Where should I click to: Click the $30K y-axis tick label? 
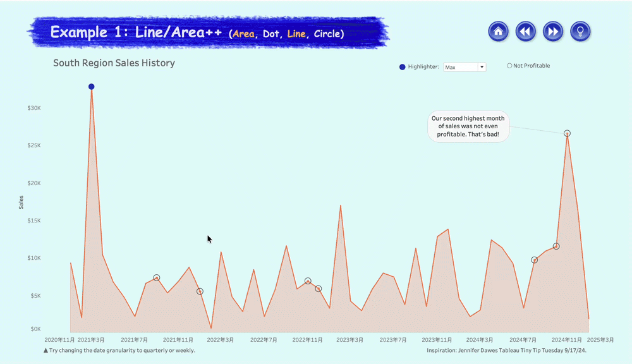click(x=34, y=108)
